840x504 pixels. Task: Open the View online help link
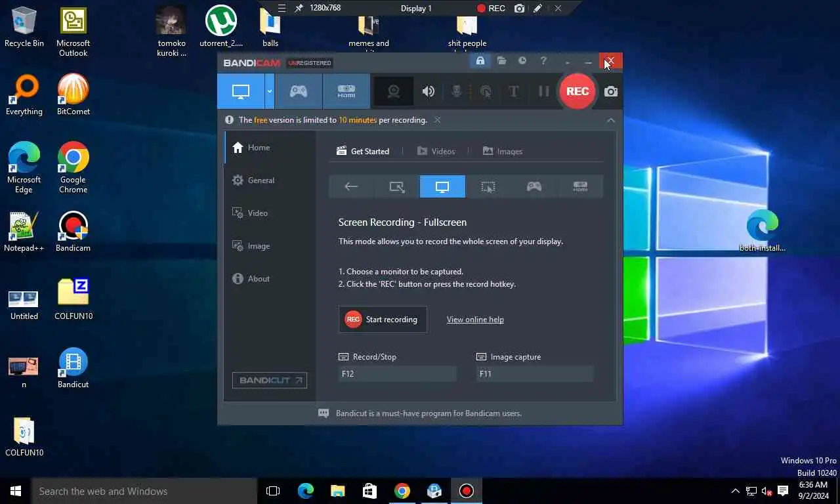pyautogui.click(x=475, y=320)
